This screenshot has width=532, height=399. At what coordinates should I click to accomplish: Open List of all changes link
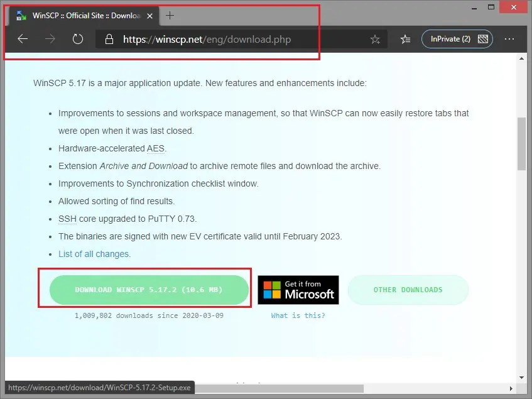click(x=94, y=254)
